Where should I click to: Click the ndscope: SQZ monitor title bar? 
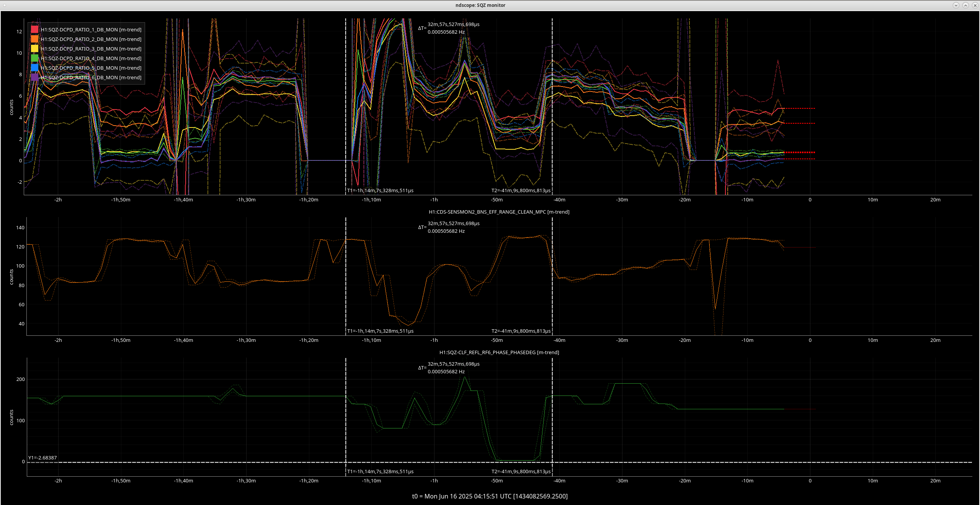480,5
